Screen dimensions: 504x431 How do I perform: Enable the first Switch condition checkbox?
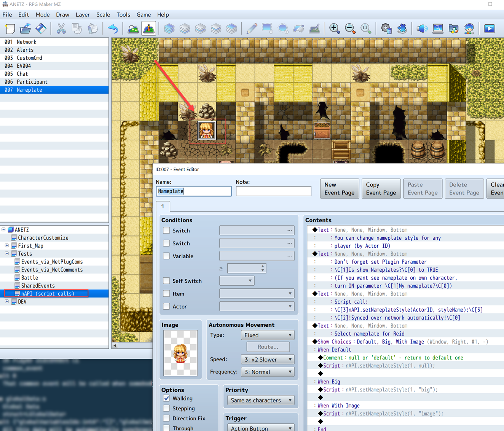point(166,231)
